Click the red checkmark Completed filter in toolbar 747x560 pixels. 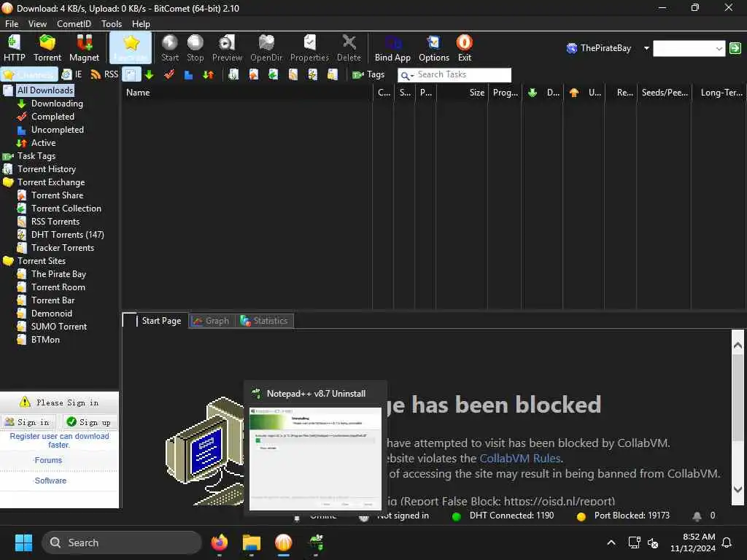[169, 74]
